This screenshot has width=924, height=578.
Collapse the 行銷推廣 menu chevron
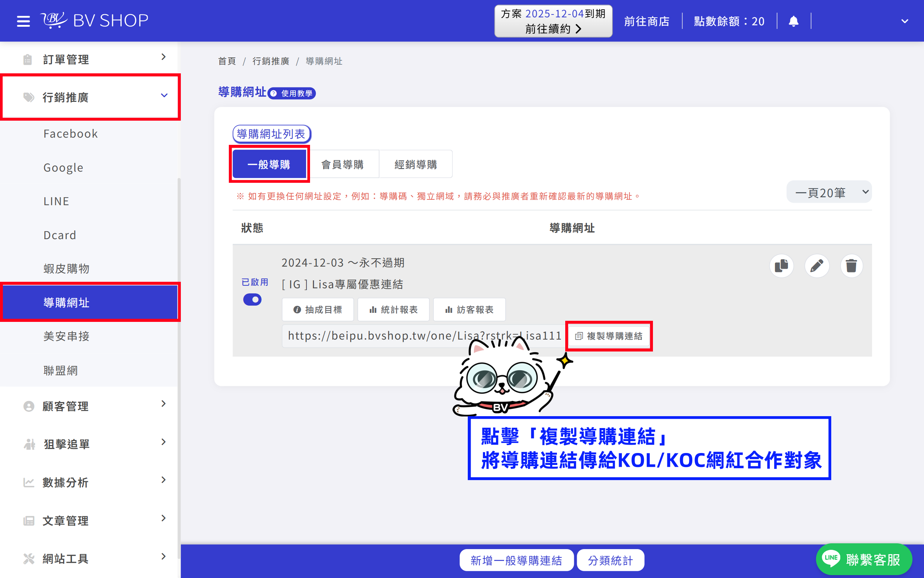coord(164,95)
